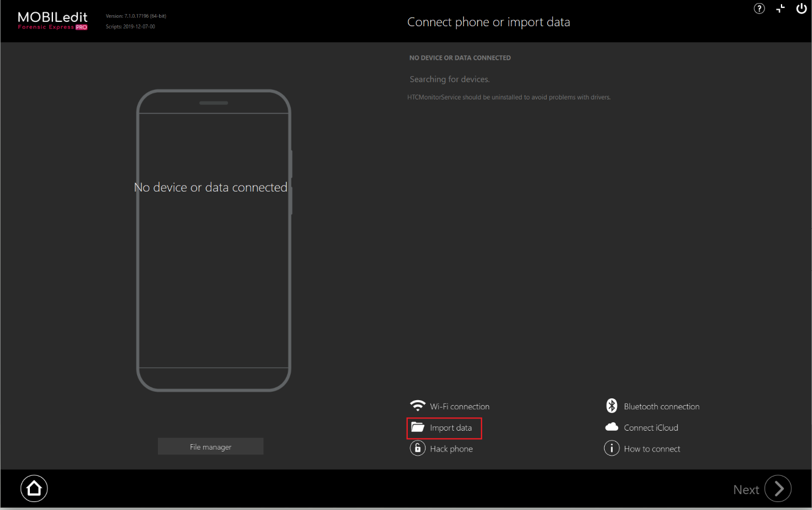
Task: Click the info circle How to connect icon
Action: [x=611, y=448]
